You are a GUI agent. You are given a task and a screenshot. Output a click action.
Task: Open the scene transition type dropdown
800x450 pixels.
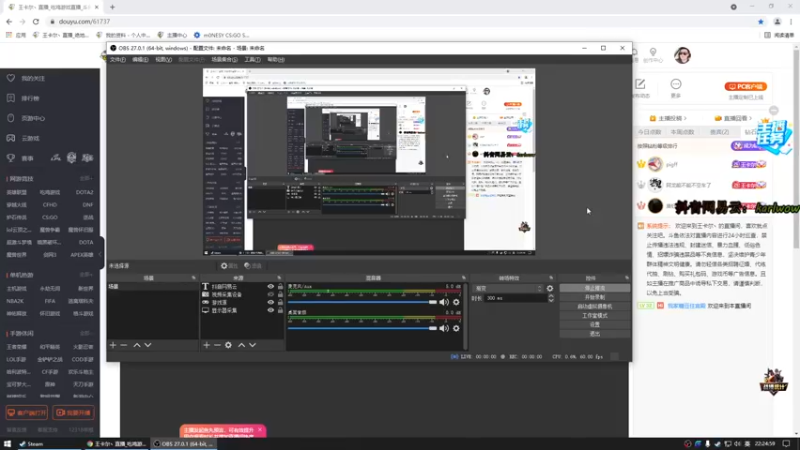508,288
